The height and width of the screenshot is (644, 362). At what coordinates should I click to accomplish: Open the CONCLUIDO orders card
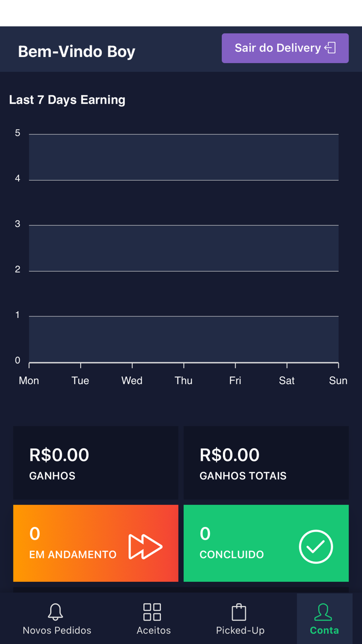pos(266,543)
